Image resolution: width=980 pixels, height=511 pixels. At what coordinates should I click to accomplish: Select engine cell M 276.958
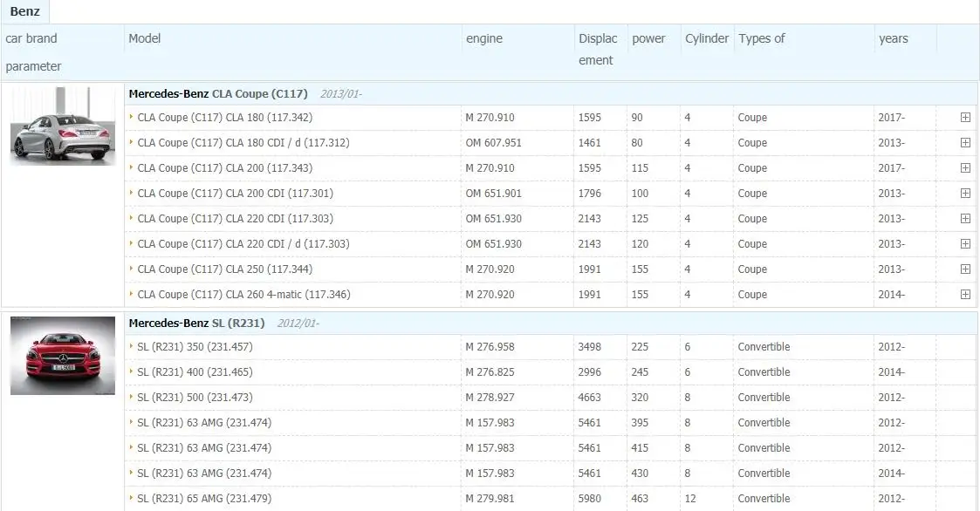point(490,347)
